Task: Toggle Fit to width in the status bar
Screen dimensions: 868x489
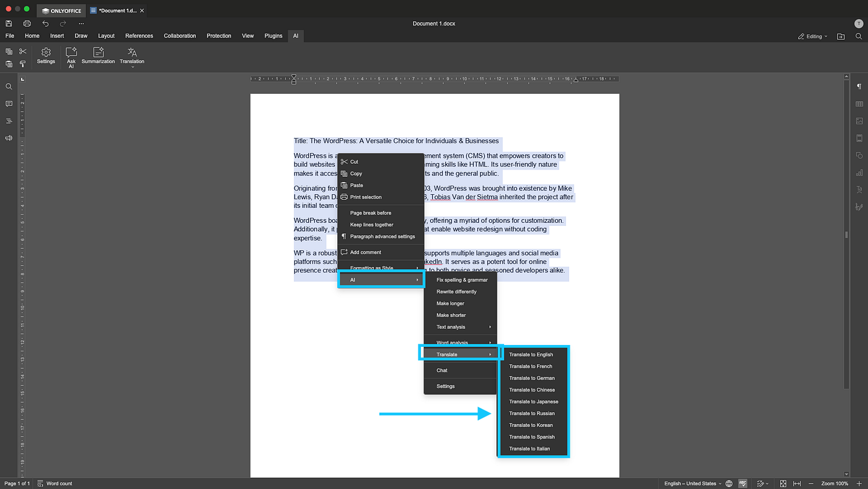Action: pos(797,483)
